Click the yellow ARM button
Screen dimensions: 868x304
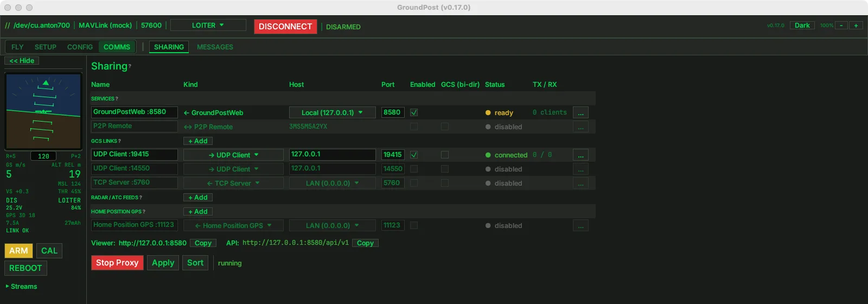click(x=18, y=251)
